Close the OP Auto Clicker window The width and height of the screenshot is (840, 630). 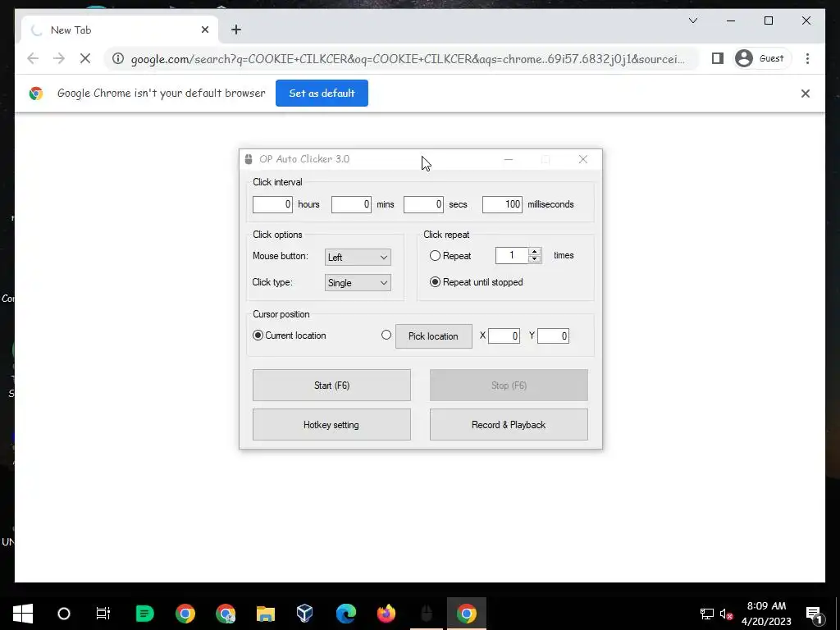(x=583, y=159)
